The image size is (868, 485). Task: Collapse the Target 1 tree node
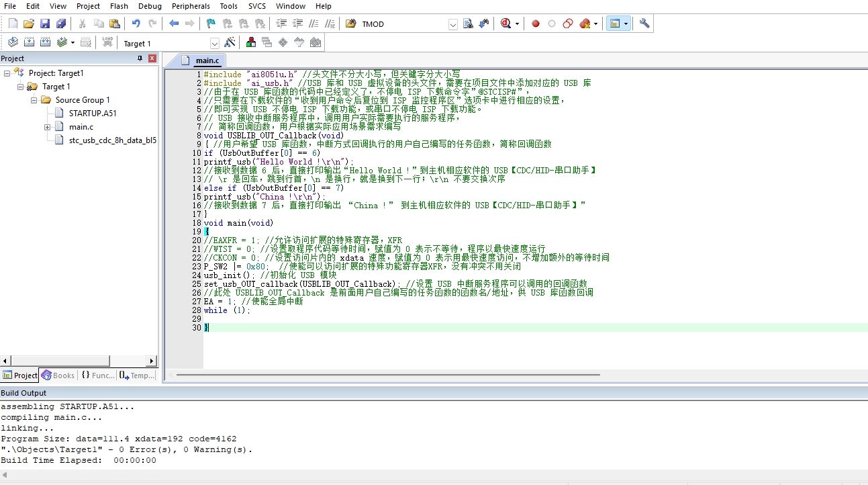click(20, 87)
